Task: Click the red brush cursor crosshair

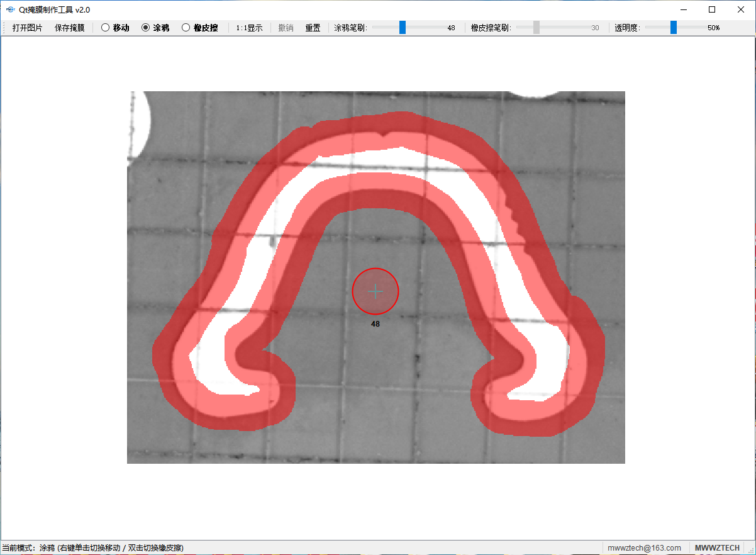Action: (375, 291)
